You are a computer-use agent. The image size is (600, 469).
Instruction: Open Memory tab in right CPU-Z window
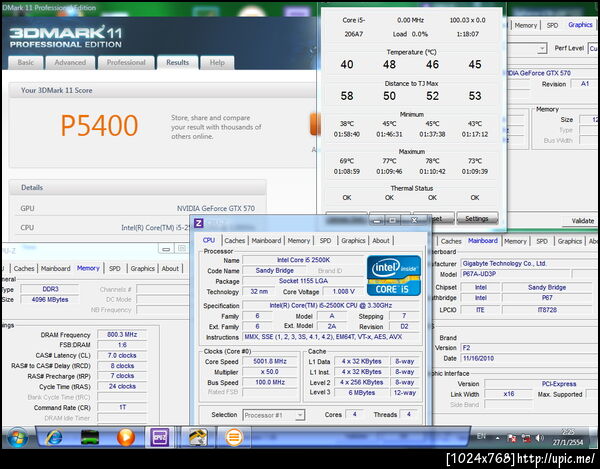(x=515, y=241)
